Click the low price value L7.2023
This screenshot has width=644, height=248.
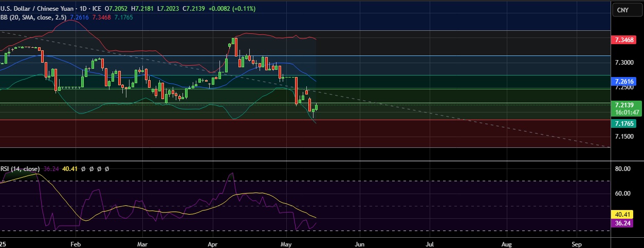click(168, 9)
